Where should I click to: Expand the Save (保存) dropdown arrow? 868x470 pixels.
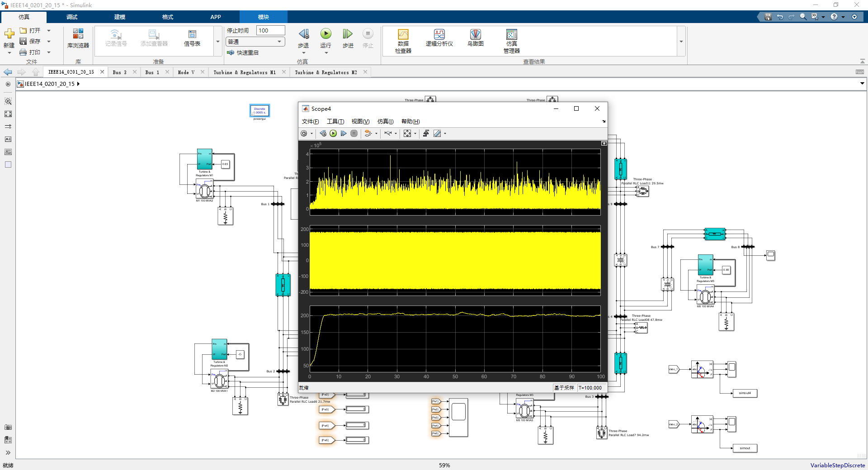49,42
